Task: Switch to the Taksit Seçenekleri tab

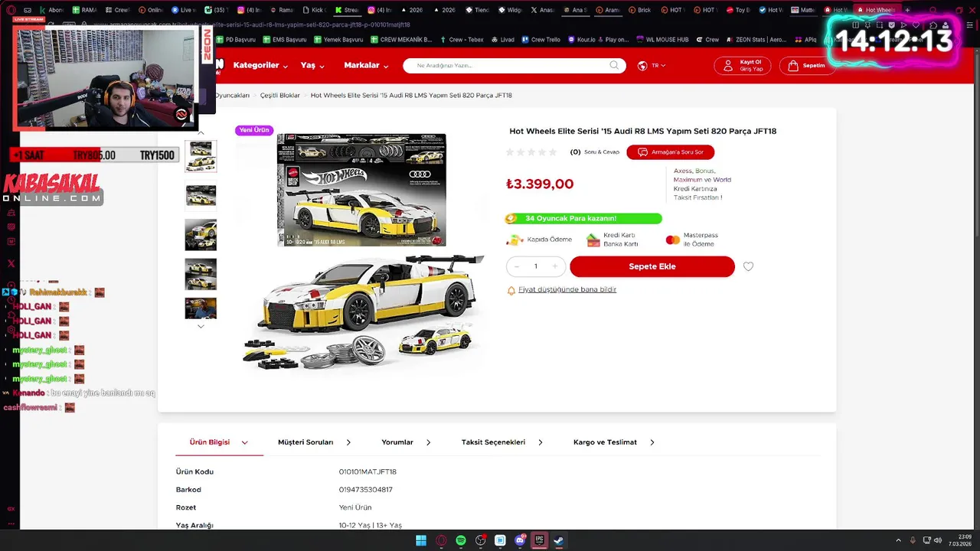Action: [493, 442]
